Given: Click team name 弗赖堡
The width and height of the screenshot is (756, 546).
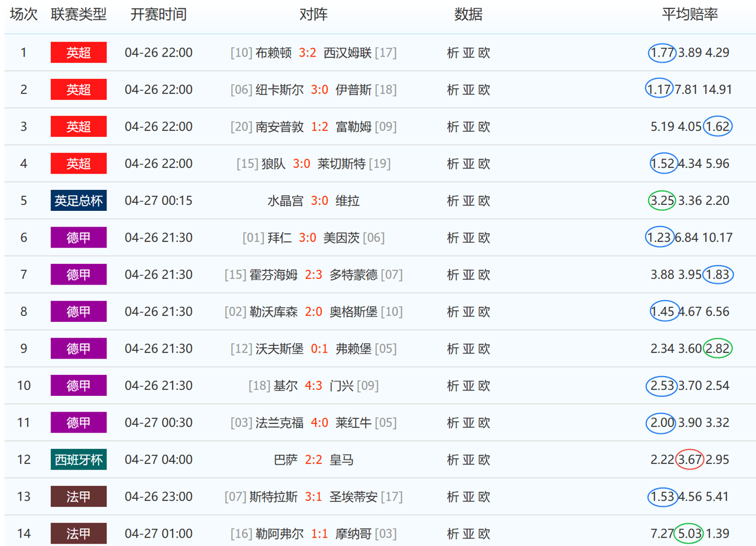Looking at the screenshot, I should [x=354, y=348].
